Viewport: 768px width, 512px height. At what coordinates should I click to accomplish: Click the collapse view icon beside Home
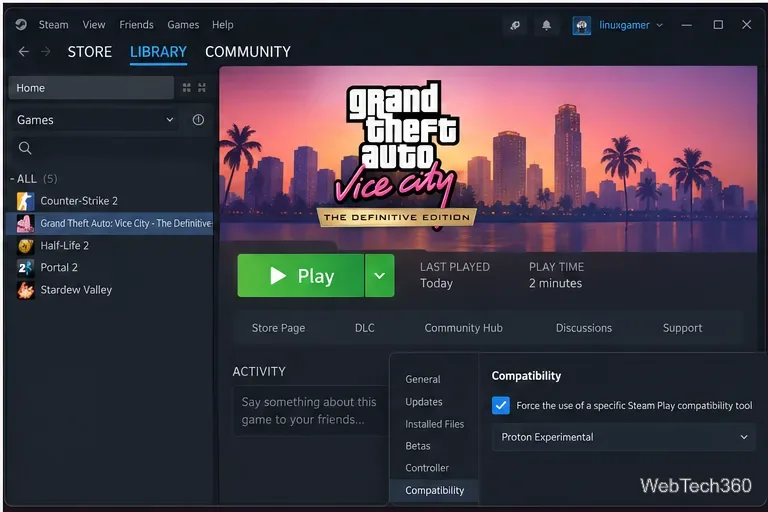point(202,88)
